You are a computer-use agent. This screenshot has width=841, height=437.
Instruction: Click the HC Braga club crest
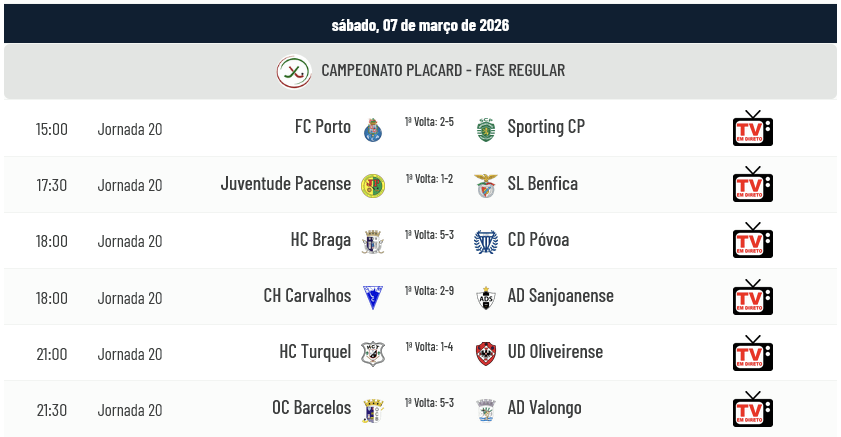pos(373,241)
